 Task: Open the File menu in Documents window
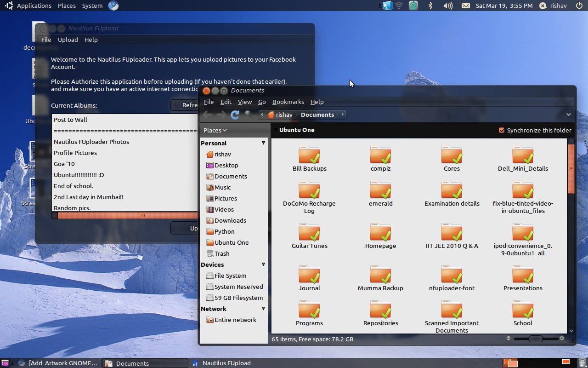[209, 102]
